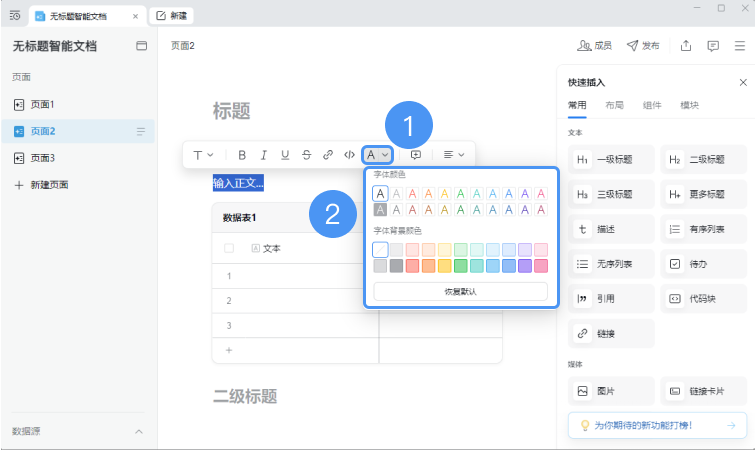The height and width of the screenshot is (450, 755).
Task: Insert 无序列表 unordered list
Action: pos(611,264)
